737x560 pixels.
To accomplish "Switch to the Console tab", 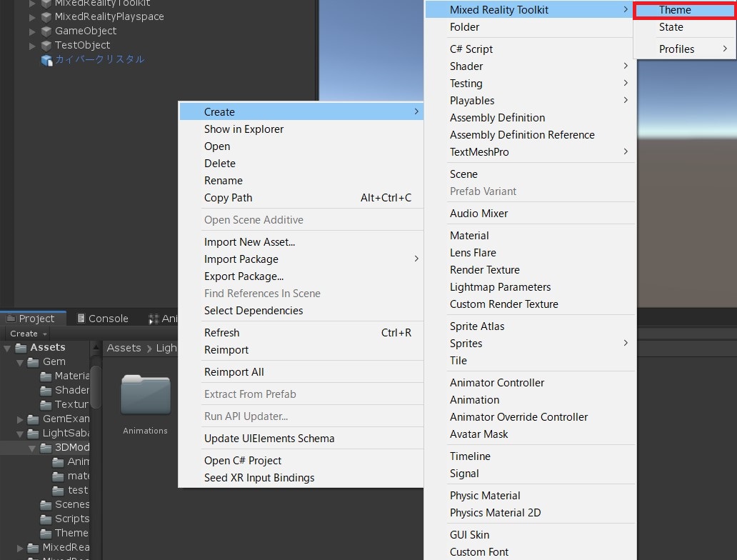I will 102,319.
